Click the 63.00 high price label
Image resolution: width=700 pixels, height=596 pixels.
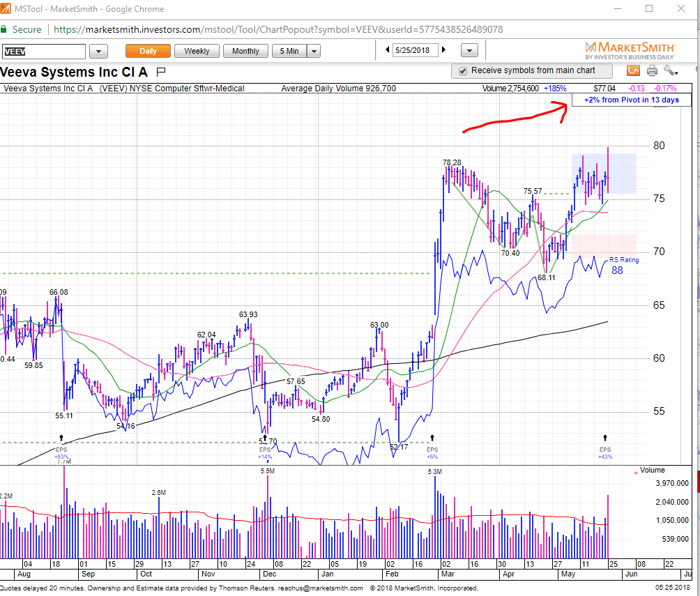[379, 325]
